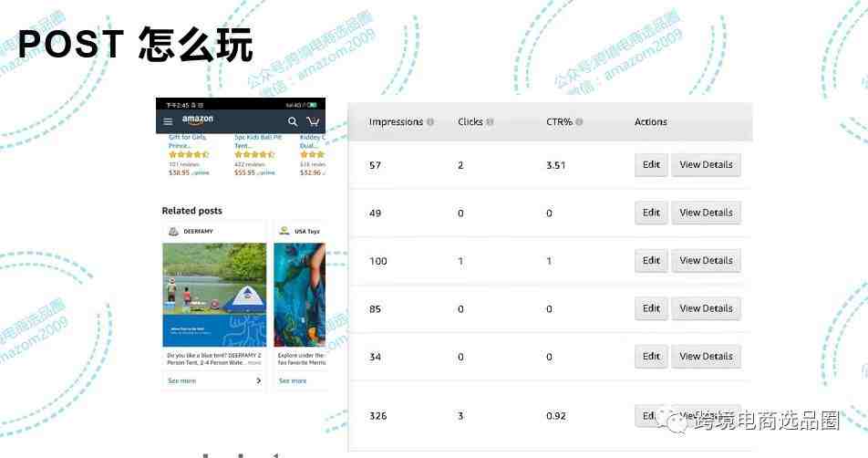Image resolution: width=868 pixels, height=458 pixels.
Task: Select the CTR value 3.51
Action: (x=556, y=165)
